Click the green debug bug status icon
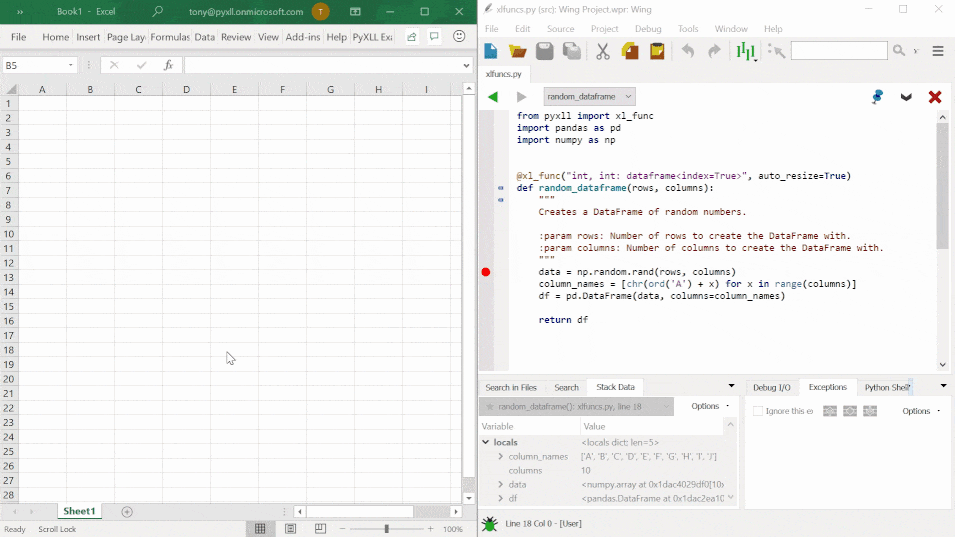This screenshot has width=955, height=537. [x=490, y=524]
